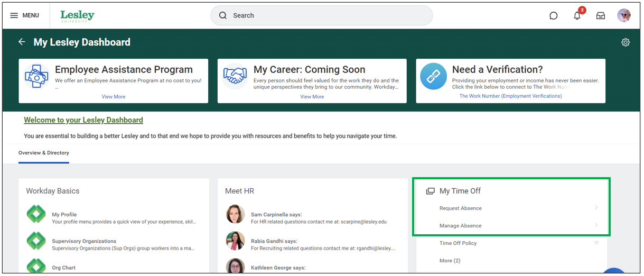This screenshot has width=644, height=276.
Task: Click the My Profile Workday icon
Action: [x=37, y=215]
